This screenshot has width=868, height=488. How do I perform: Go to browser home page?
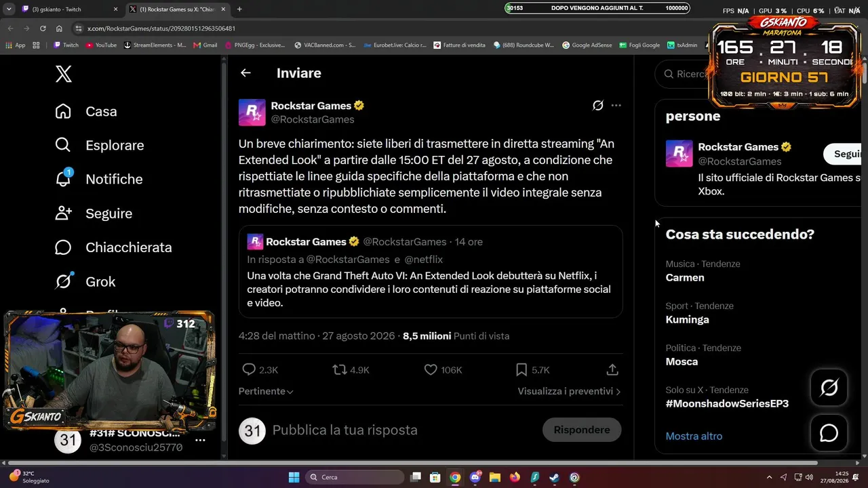(x=59, y=28)
